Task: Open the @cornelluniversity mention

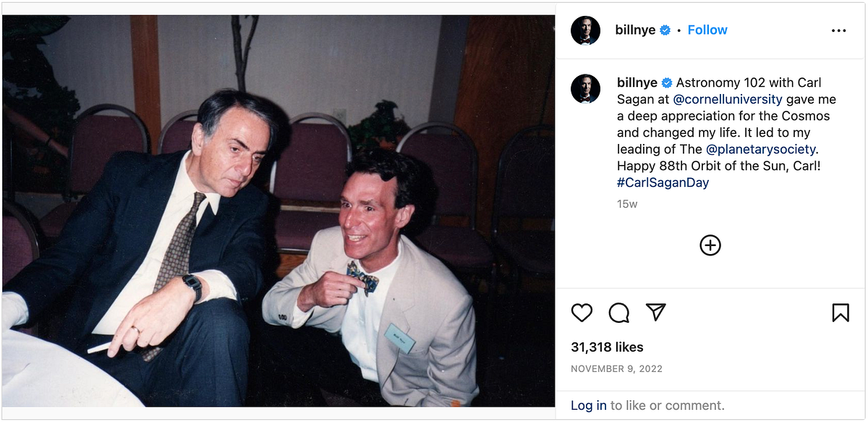Action: pyautogui.click(x=728, y=99)
